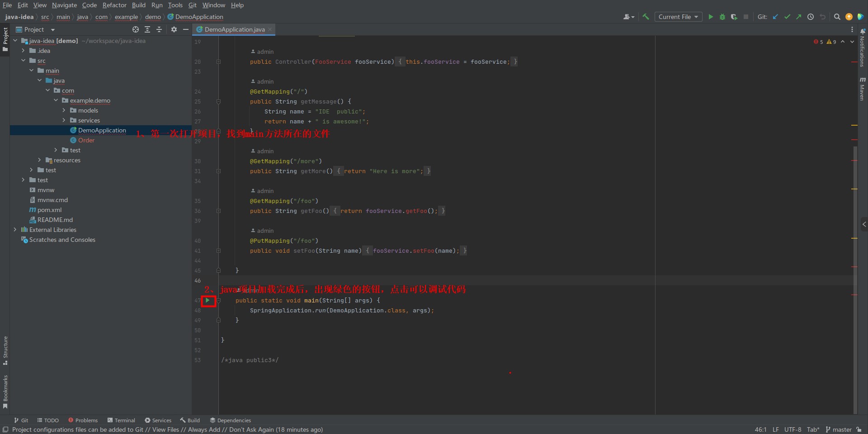Screen dimensions: 868x434
Task: Expand all in Project tool window
Action: point(147,29)
